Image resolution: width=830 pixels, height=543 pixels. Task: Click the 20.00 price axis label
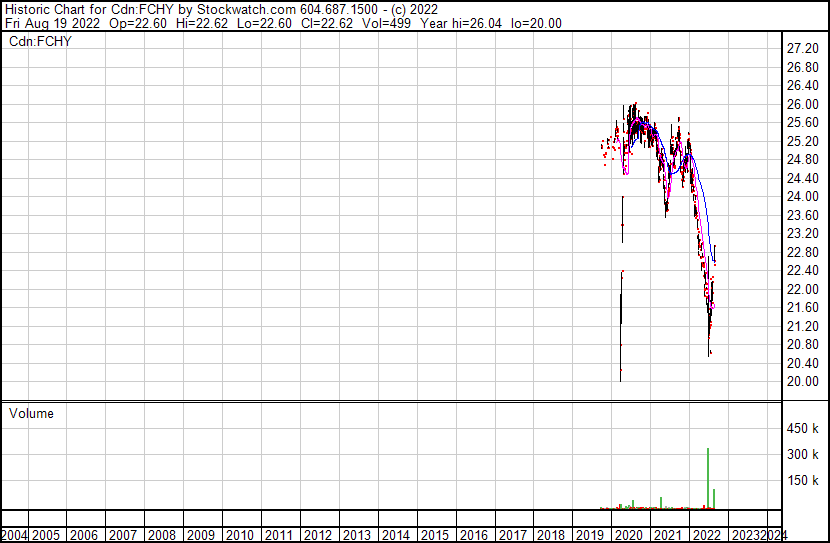point(804,381)
